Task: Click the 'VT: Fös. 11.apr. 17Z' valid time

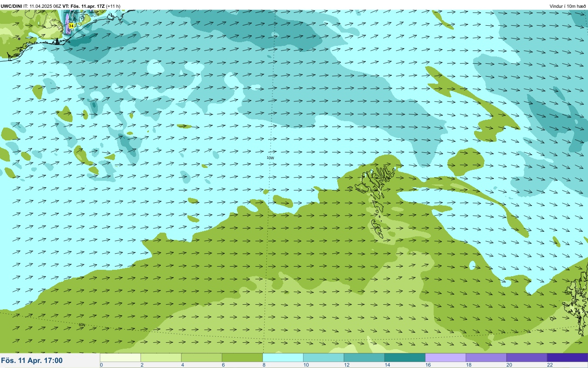Action: point(84,6)
